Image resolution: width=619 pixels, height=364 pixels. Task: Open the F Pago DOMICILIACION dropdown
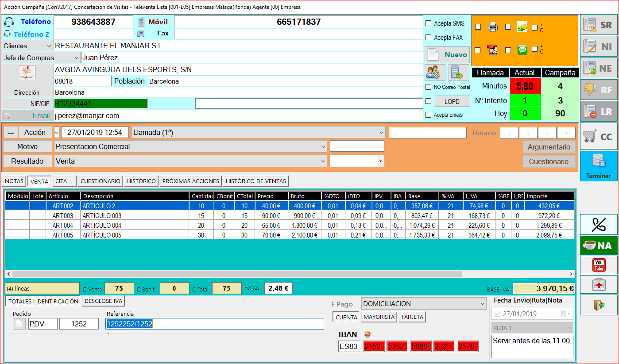coord(482,304)
